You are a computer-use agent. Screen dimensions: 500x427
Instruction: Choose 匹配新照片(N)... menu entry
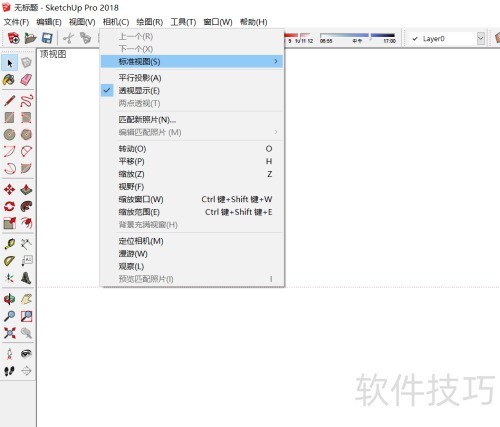[192, 120]
